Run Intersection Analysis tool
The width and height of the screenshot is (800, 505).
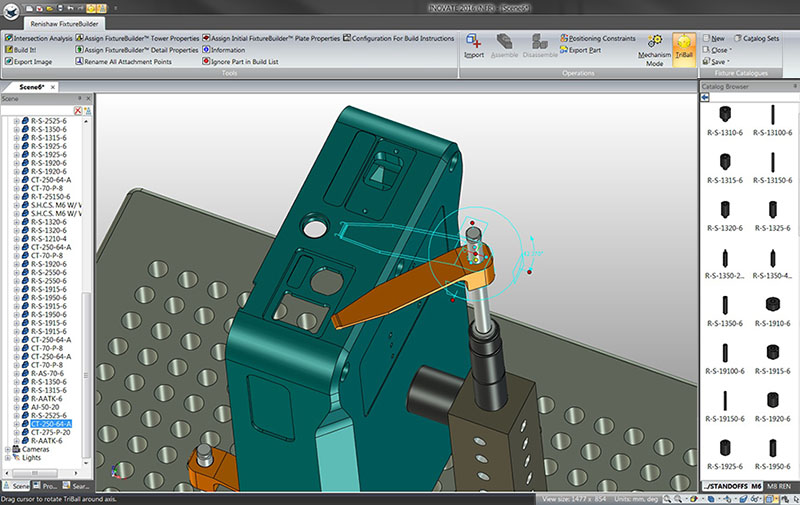click(40, 38)
